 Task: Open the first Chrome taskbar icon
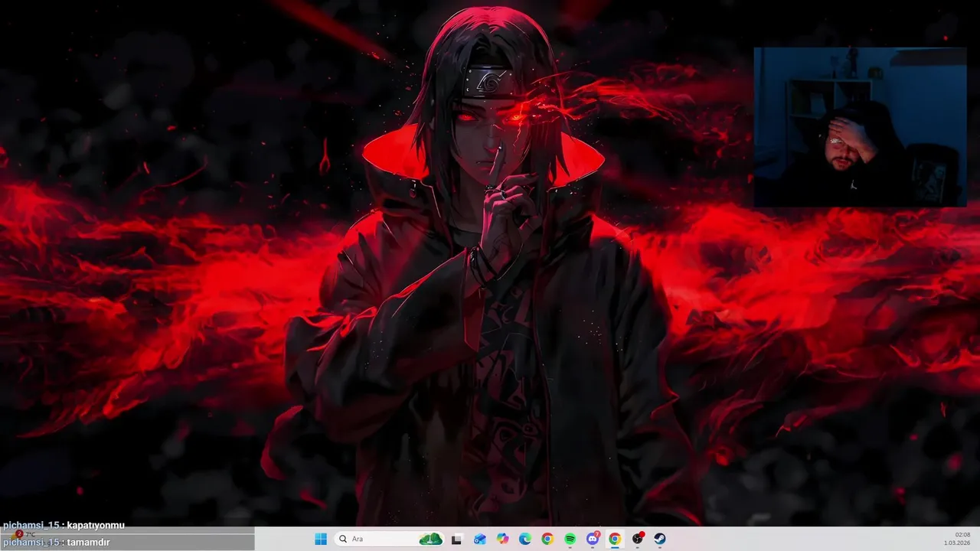(547, 539)
